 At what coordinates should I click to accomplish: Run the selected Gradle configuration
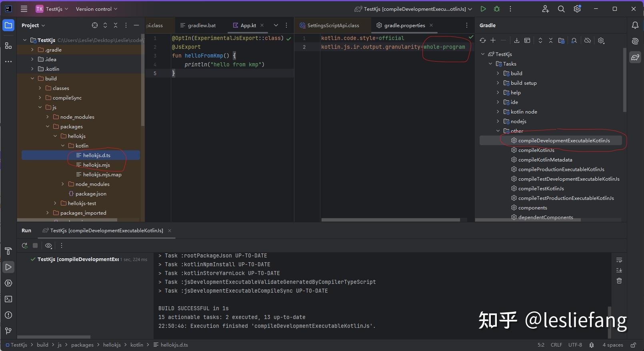pos(483,9)
